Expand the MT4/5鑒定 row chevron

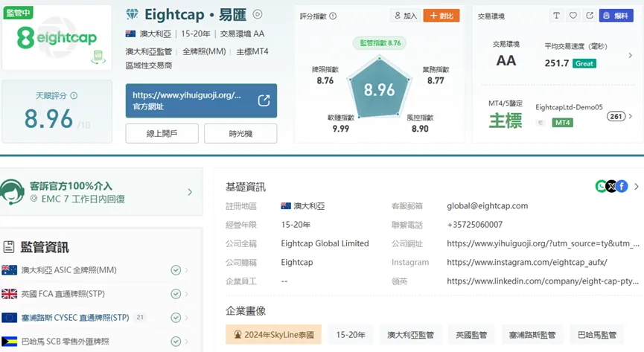(631, 116)
